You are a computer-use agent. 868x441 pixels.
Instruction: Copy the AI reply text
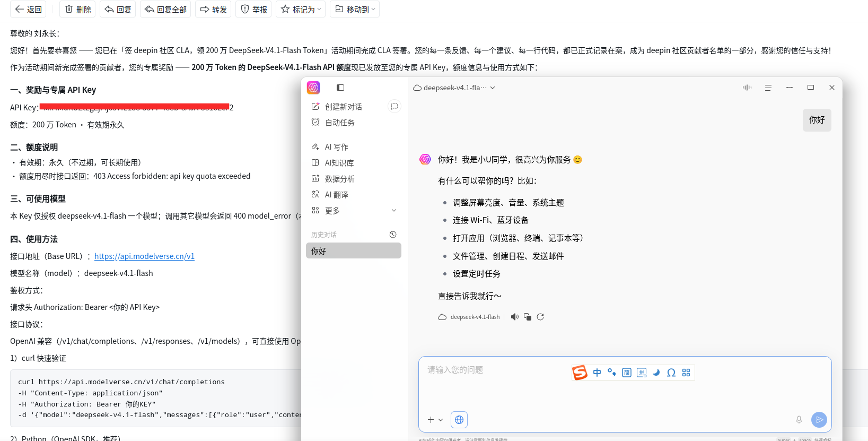(x=528, y=317)
